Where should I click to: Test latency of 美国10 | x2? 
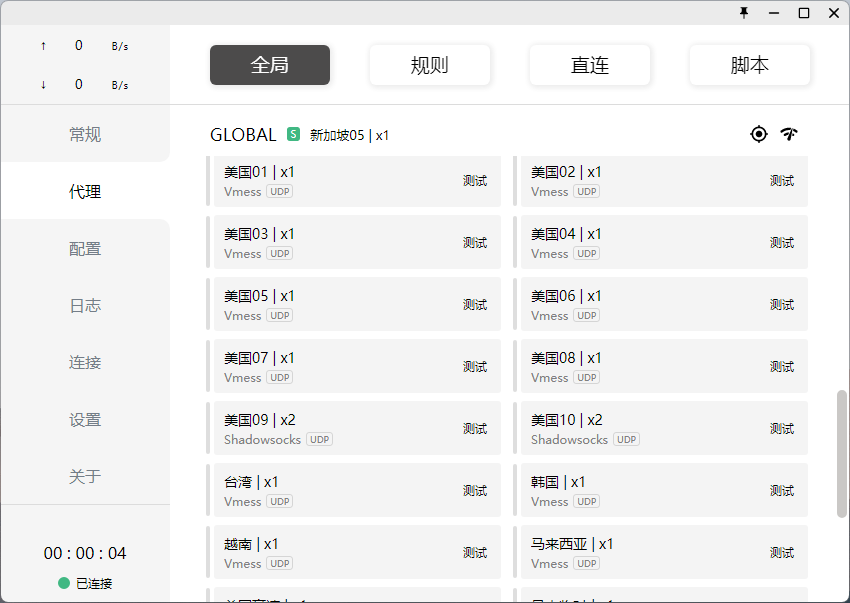click(782, 428)
